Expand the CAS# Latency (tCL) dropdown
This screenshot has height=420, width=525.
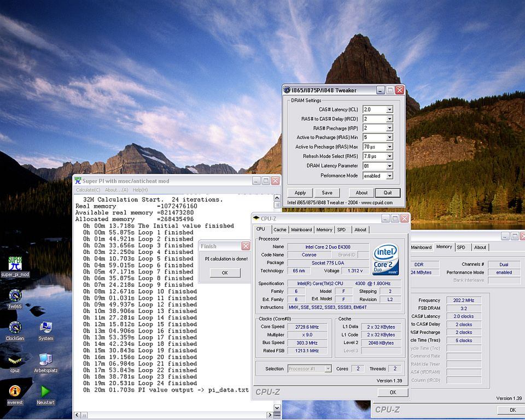[x=389, y=109]
